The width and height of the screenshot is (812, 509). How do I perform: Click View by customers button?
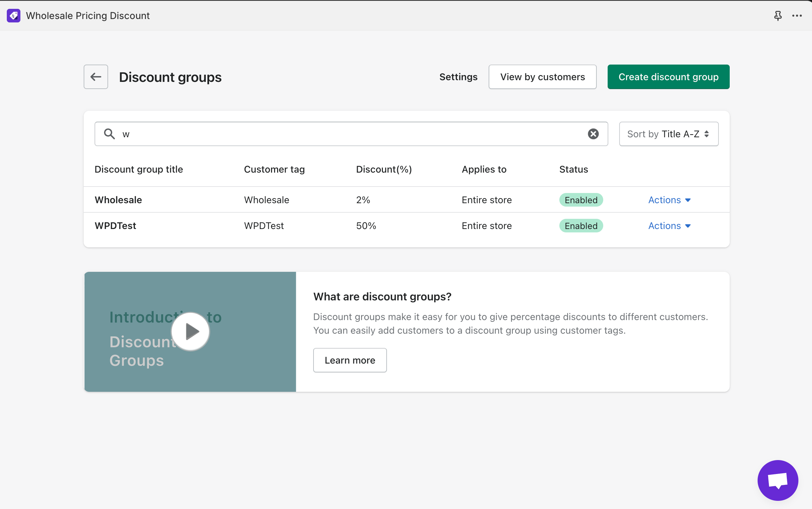point(543,77)
